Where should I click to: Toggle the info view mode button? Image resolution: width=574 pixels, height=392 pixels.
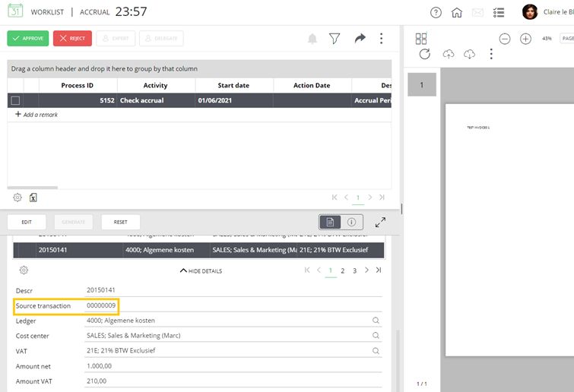(351, 222)
